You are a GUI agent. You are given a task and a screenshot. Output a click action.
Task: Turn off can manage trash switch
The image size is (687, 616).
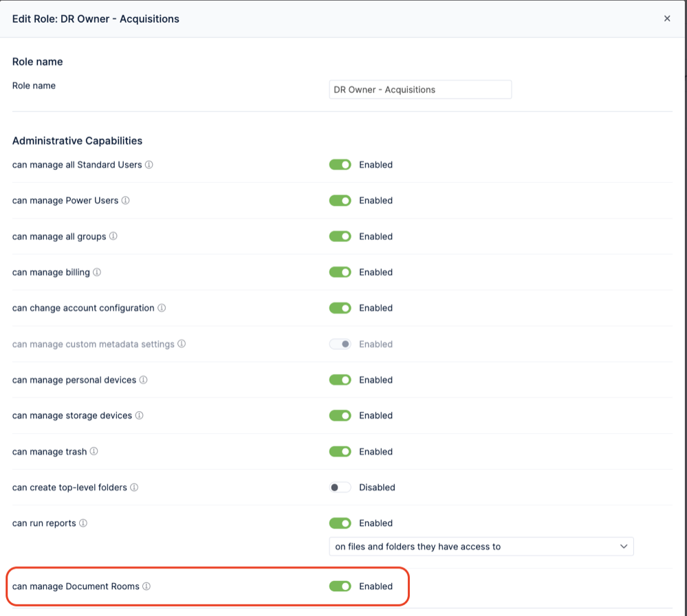coord(340,451)
